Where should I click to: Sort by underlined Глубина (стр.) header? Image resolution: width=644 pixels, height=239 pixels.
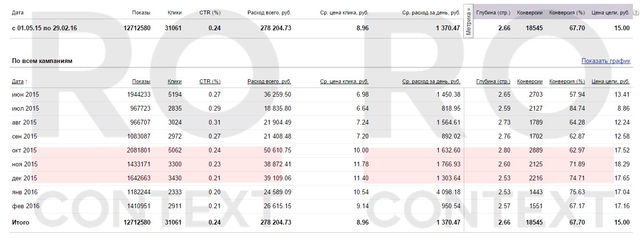tap(493, 82)
